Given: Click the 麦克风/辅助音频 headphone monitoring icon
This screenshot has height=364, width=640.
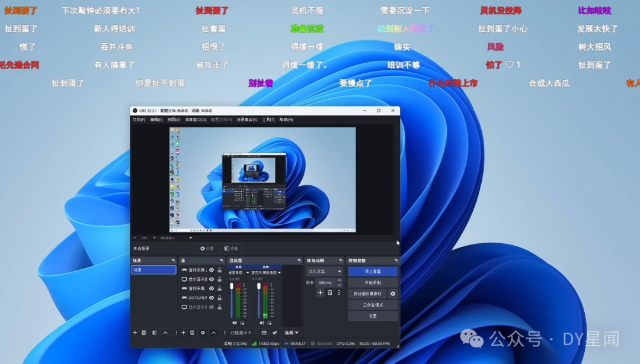Looking at the screenshot, I should pos(270,323).
